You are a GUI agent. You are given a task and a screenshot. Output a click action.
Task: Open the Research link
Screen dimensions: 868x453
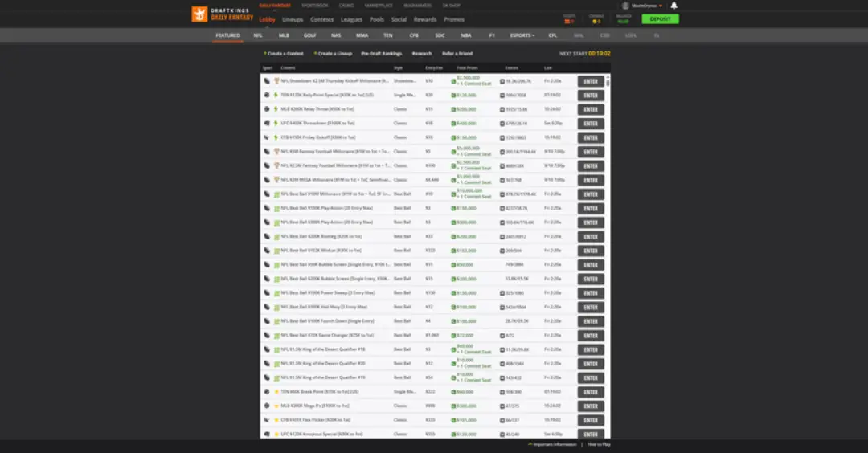(422, 54)
